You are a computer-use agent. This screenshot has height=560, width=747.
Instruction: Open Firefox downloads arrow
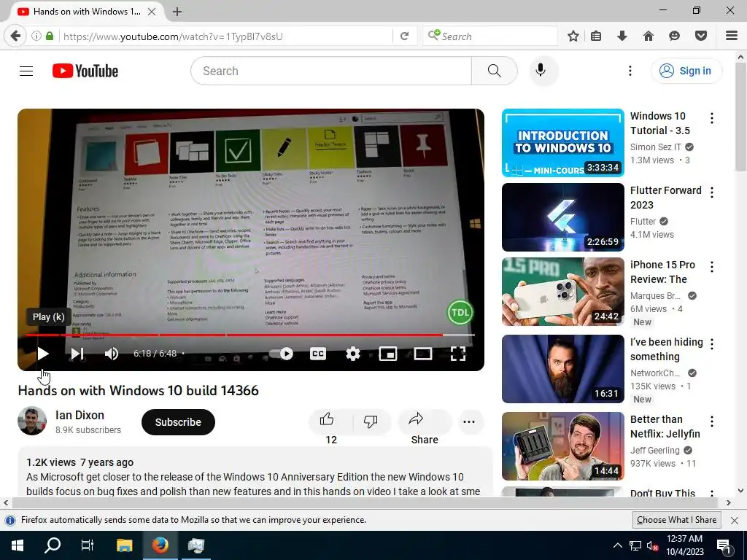click(622, 36)
